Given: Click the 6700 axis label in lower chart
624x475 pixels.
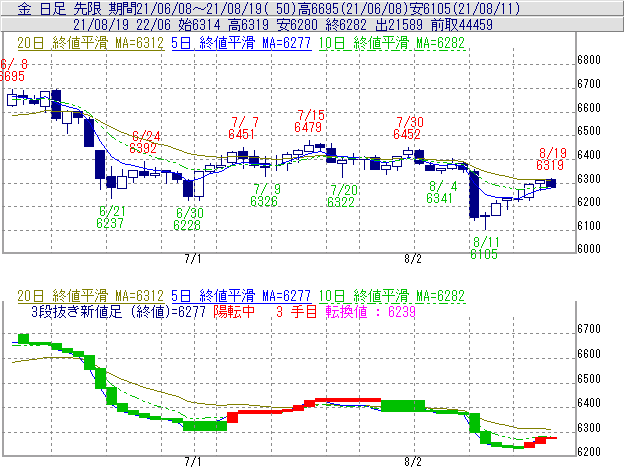Looking at the screenshot, I should click(589, 329).
